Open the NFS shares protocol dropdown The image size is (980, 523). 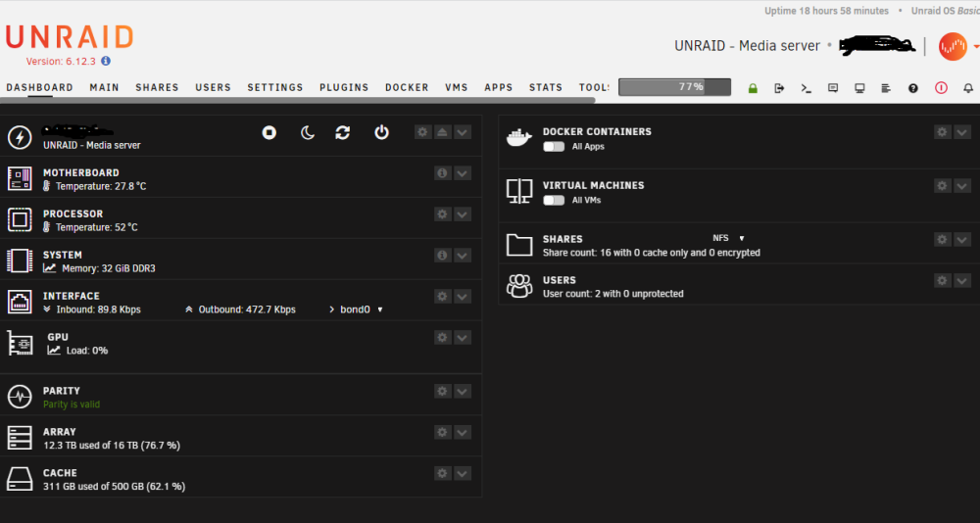pyautogui.click(x=729, y=238)
